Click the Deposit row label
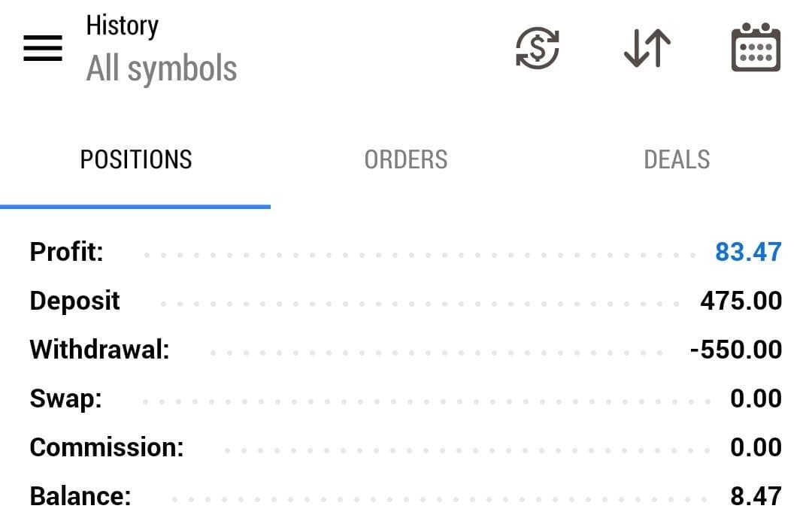The width and height of the screenshot is (812, 530). (x=74, y=301)
